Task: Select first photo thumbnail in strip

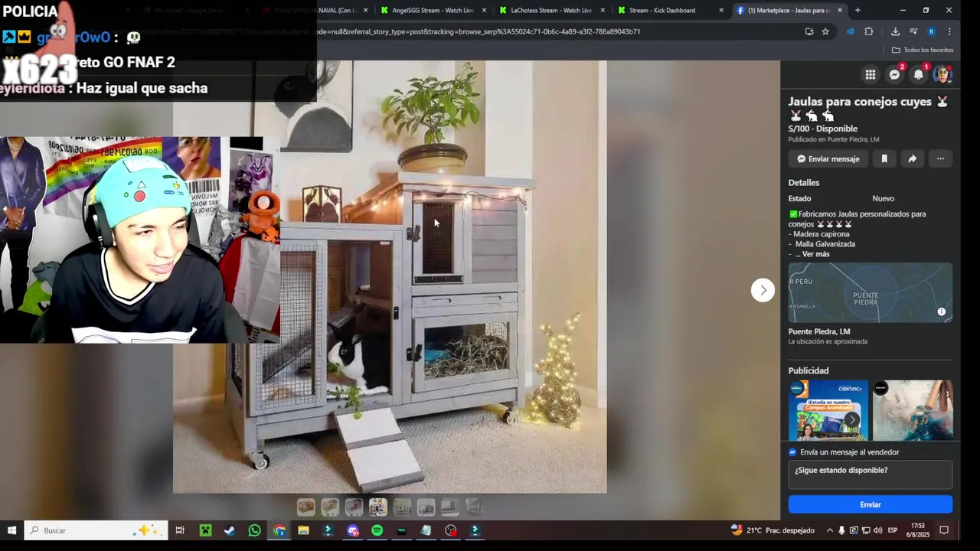Action: coord(306,507)
